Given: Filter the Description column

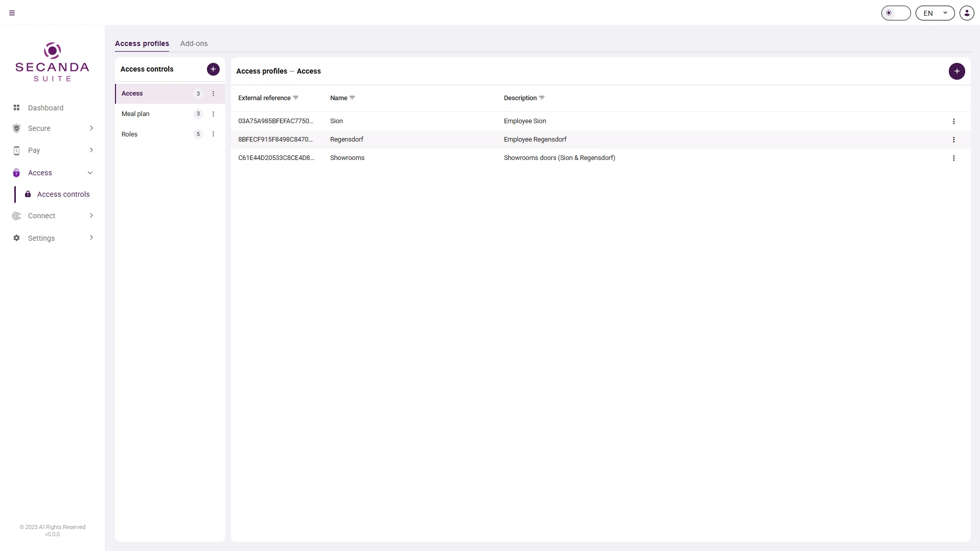Looking at the screenshot, I should [x=542, y=98].
